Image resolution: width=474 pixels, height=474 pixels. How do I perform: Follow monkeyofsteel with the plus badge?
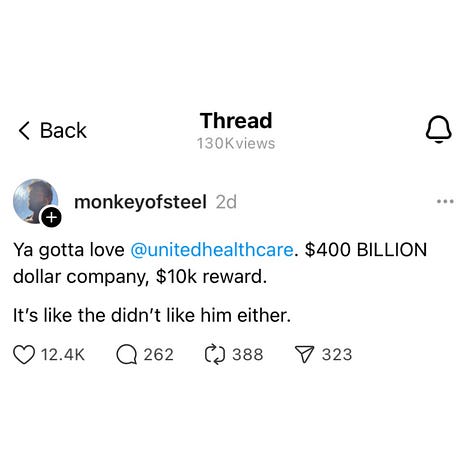[51, 217]
